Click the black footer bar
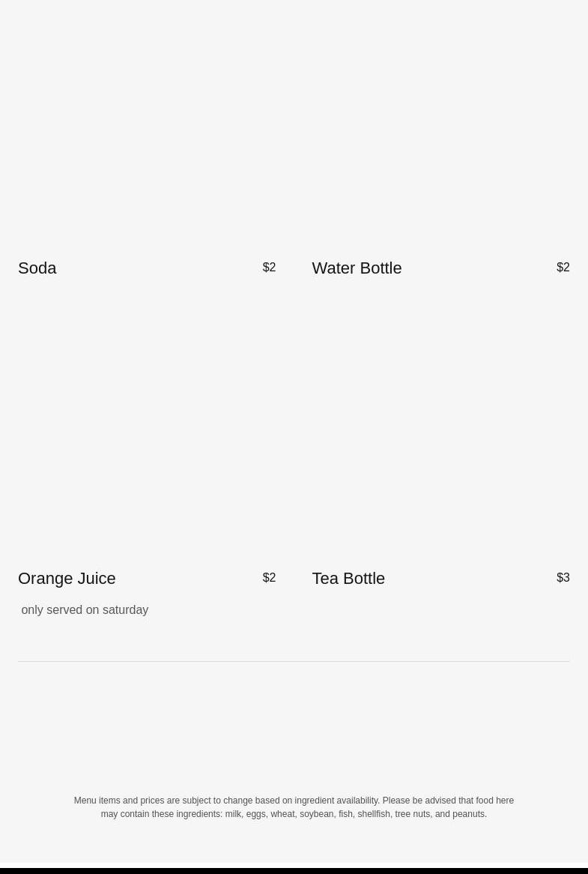Screen dimensions: 588x874 click(x=294, y=871)
